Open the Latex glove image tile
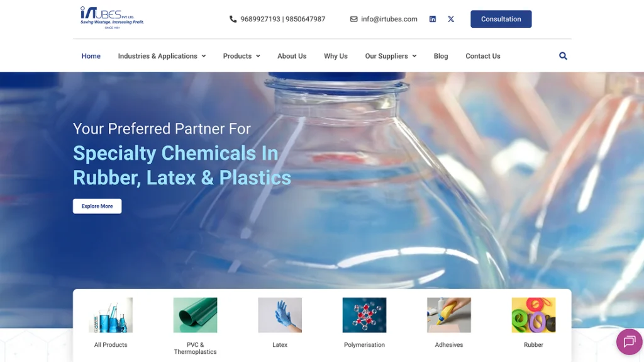This screenshot has width=644, height=362. (280, 315)
